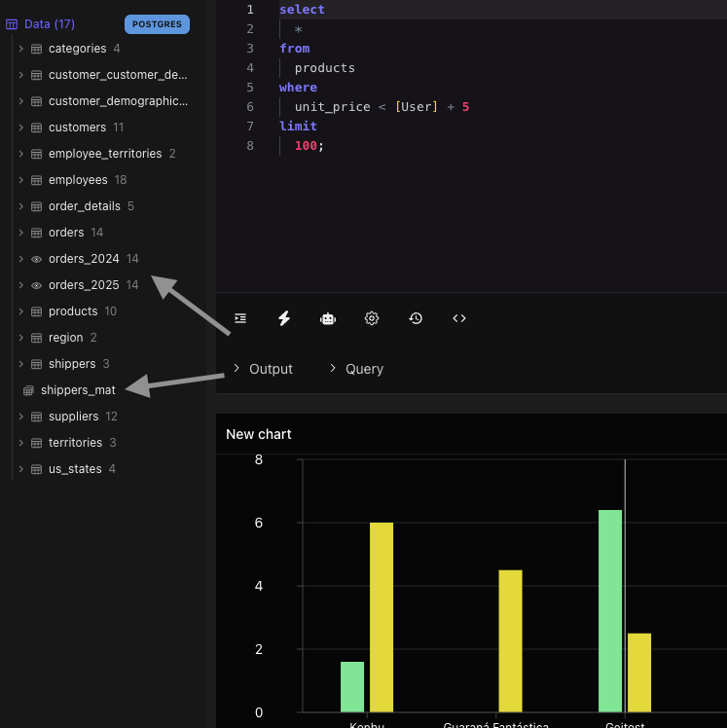727x728 pixels.
Task: Click the POSTGRES badge
Action: pos(157,24)
